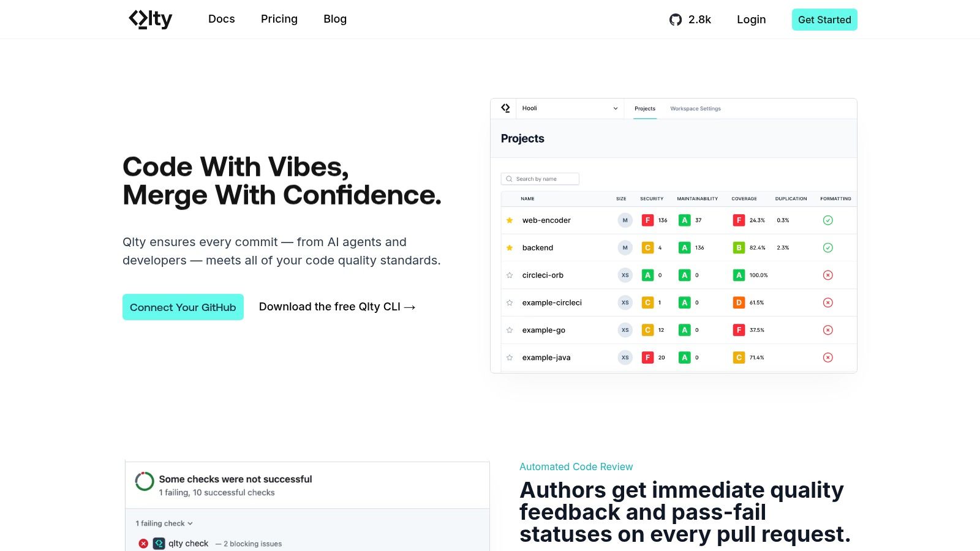Click the magnifier icon in search box

pyautogui.click(x=509, y=179)
